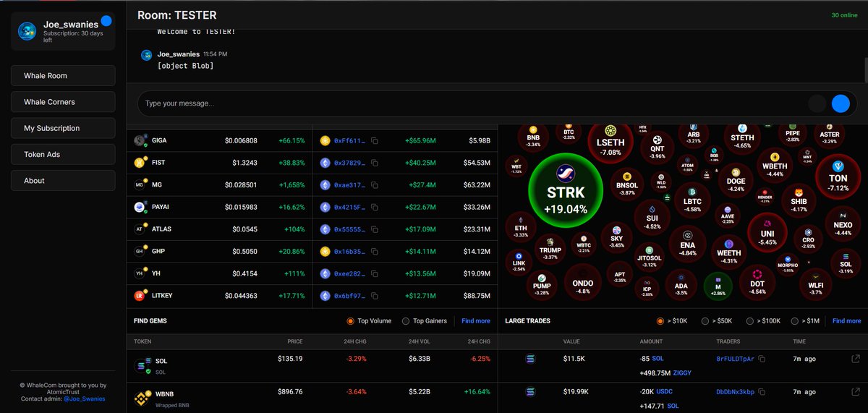This screenshot has height=413, width=868.
Task: Click Find more in Large Trades
Action: [x=846, y=321]
